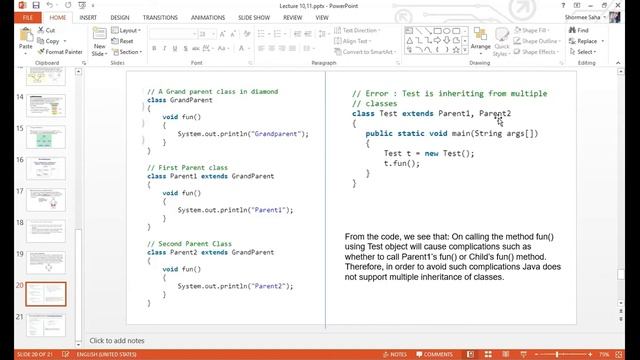Click the zoom slider handle
Image resolution: width=640 pixels, height=360 pixels.
pos(557,354)
